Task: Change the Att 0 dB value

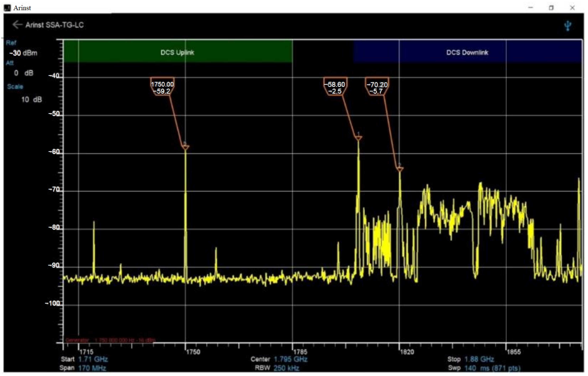Action: pyautogui.click(x=24, y=73)
